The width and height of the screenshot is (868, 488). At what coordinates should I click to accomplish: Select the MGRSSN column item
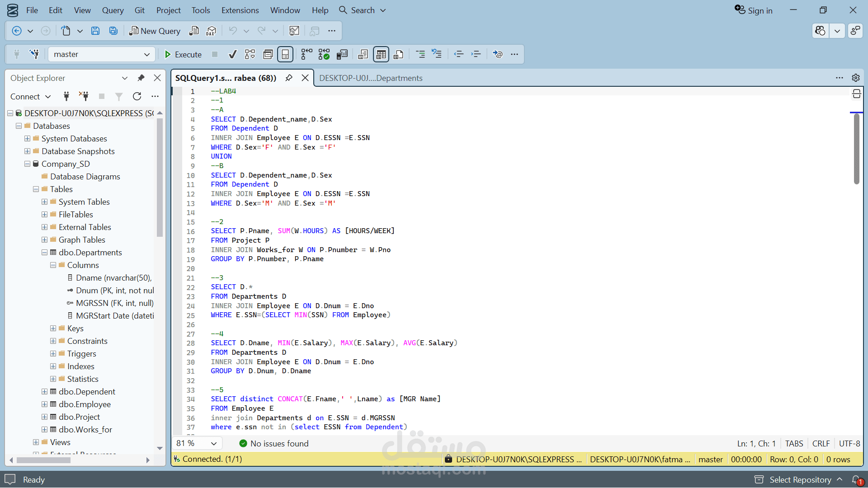pos(114,303)
